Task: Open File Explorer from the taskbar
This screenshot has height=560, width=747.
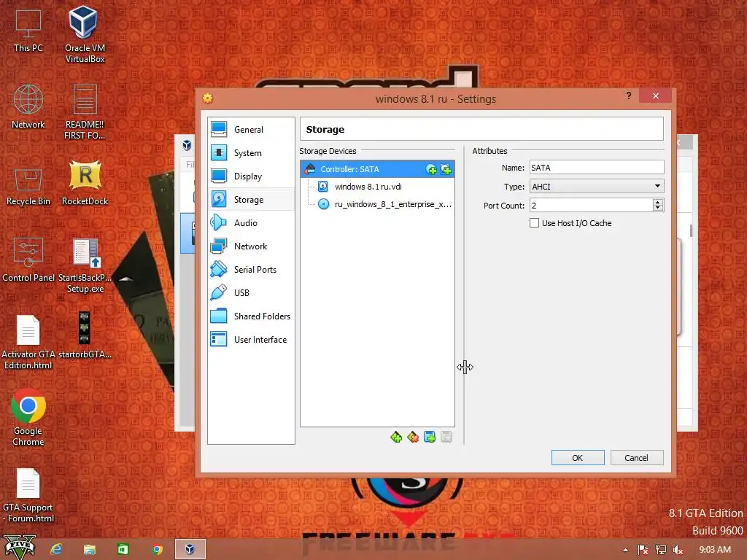Action: point(90,549)
